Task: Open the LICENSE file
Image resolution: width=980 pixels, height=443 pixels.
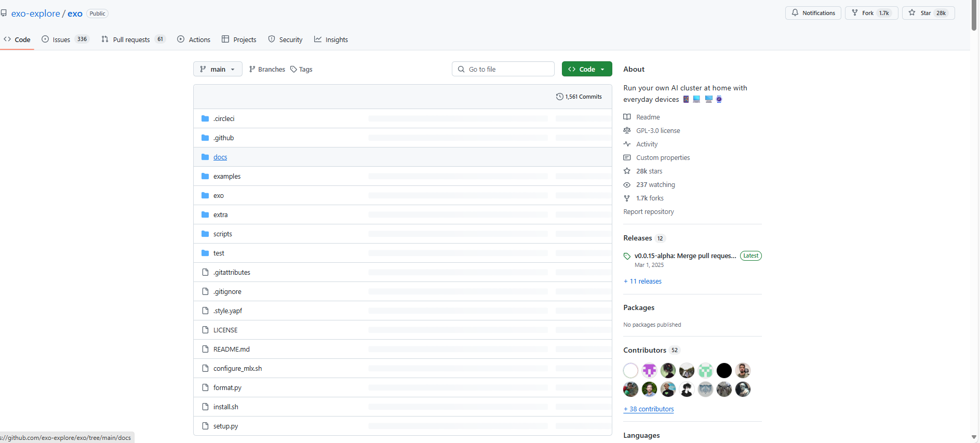Action: coord(225,330)
